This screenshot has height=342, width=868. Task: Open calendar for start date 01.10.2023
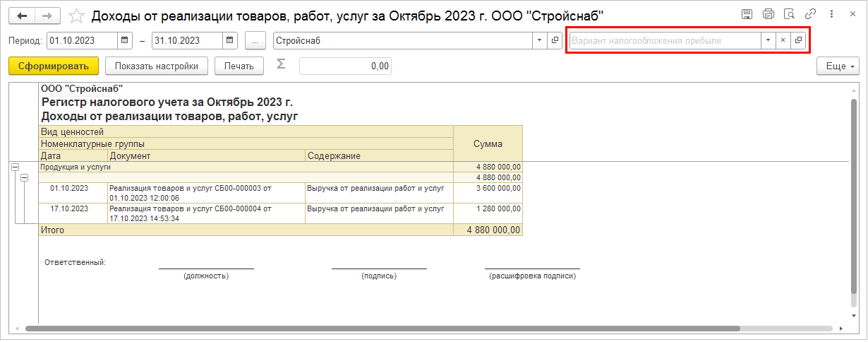[125, 41]
